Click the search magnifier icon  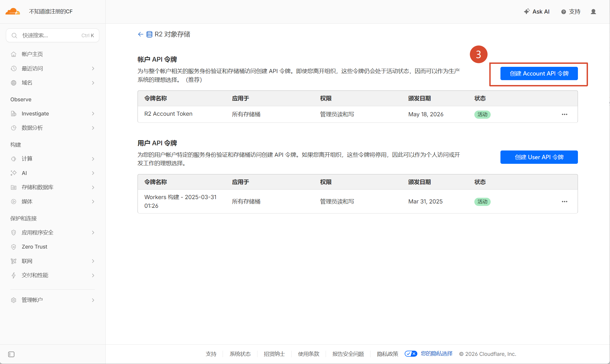tap(14, 36)
